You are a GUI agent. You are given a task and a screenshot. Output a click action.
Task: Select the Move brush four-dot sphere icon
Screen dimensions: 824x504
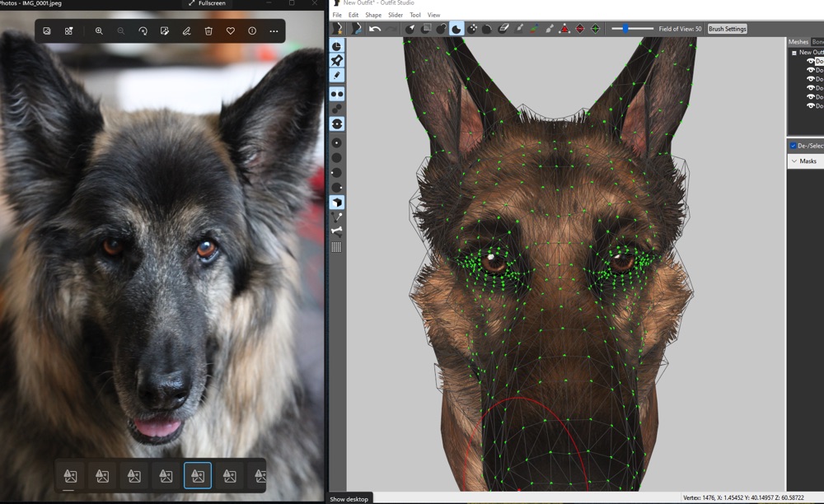[x=472, y=29]
